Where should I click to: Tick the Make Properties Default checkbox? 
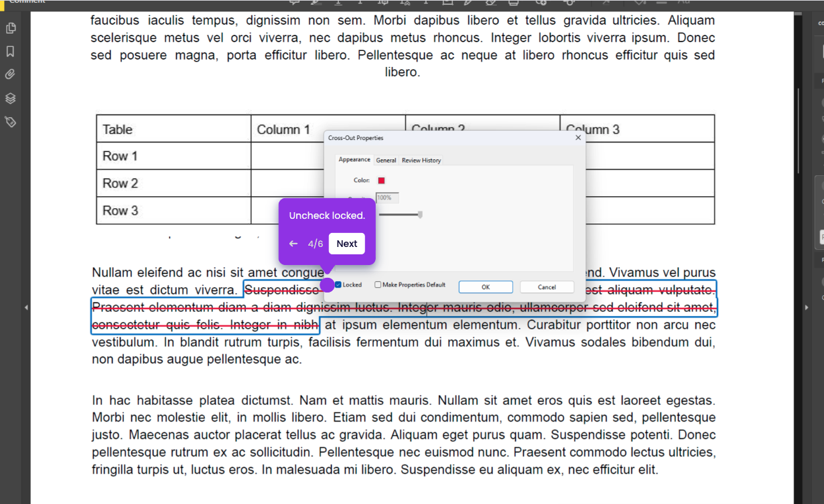[x=378, y=284]
